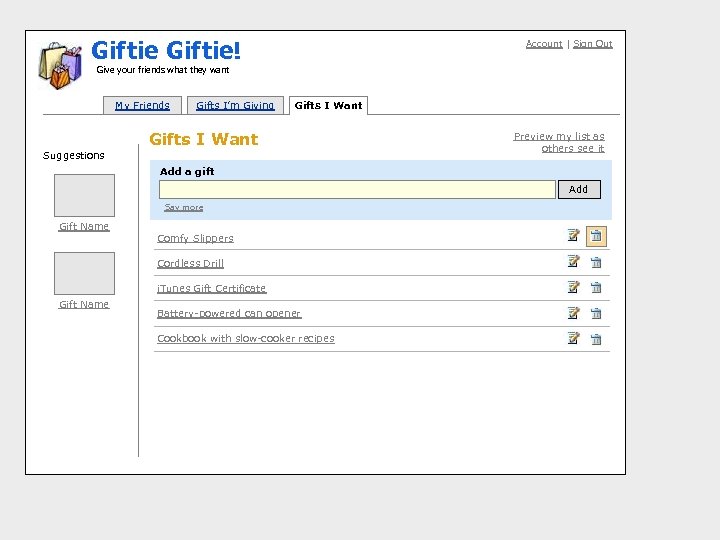720x540 pixels.
Task: Open the second suggested Gift Name link
Action: point(84,304)
